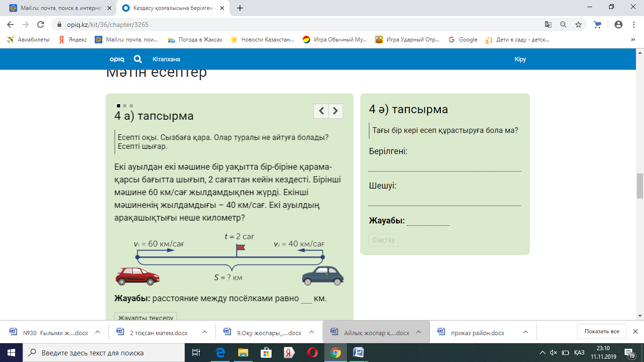Image resolution: width=644 pixels, height=362 pixels.
Task: Open options for 2 тоқсан матем.docx download
Action: pyautogui.click(x=205, y=332)
